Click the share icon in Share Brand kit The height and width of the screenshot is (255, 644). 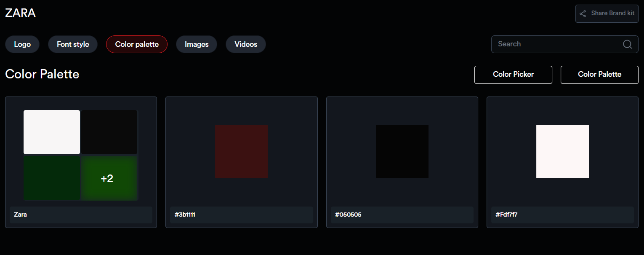click(583, 13)
